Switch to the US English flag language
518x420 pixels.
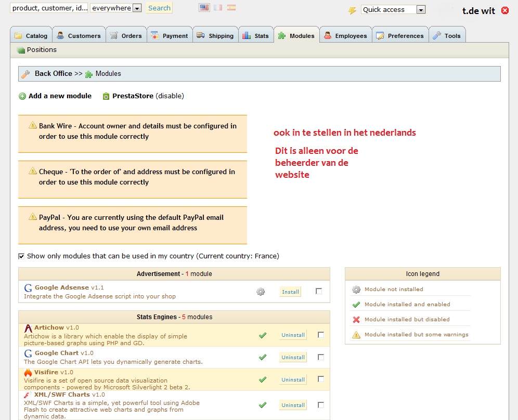click(x=204, y=7)
